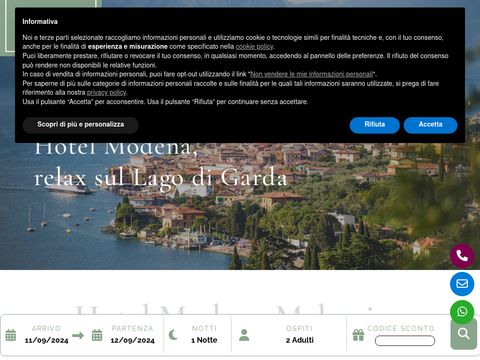The width and height of the screenshot is (480, 360).
Task: Open the cookie policy link
Action: pos(254,47)
